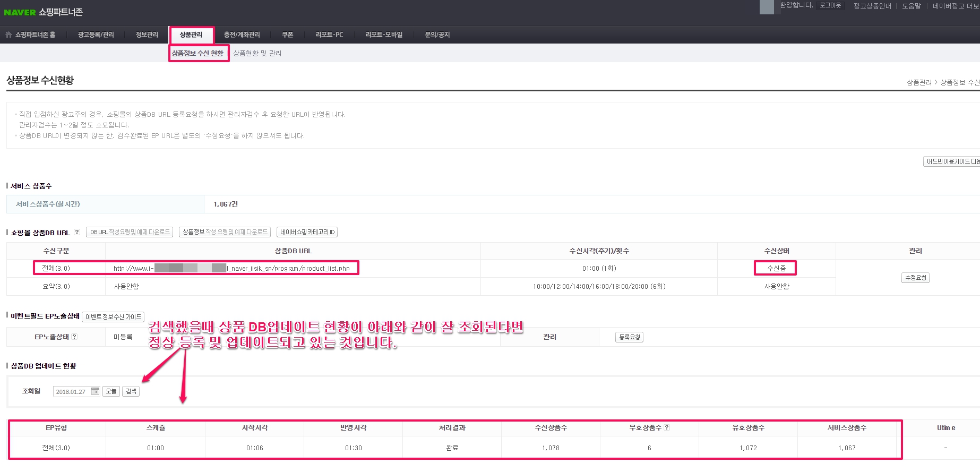Click the NAVER 쇼핑파트너존 logo
980x472 pixels.
click(44, 12)
